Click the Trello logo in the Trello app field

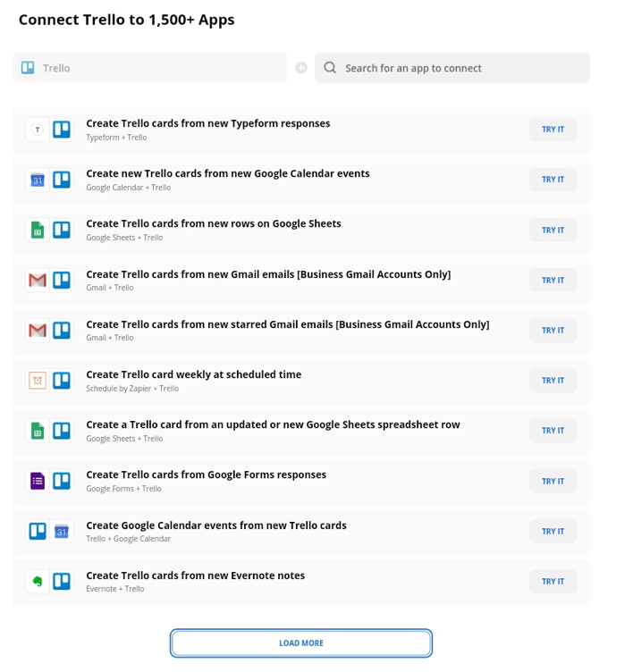click(x=28, y=68)
